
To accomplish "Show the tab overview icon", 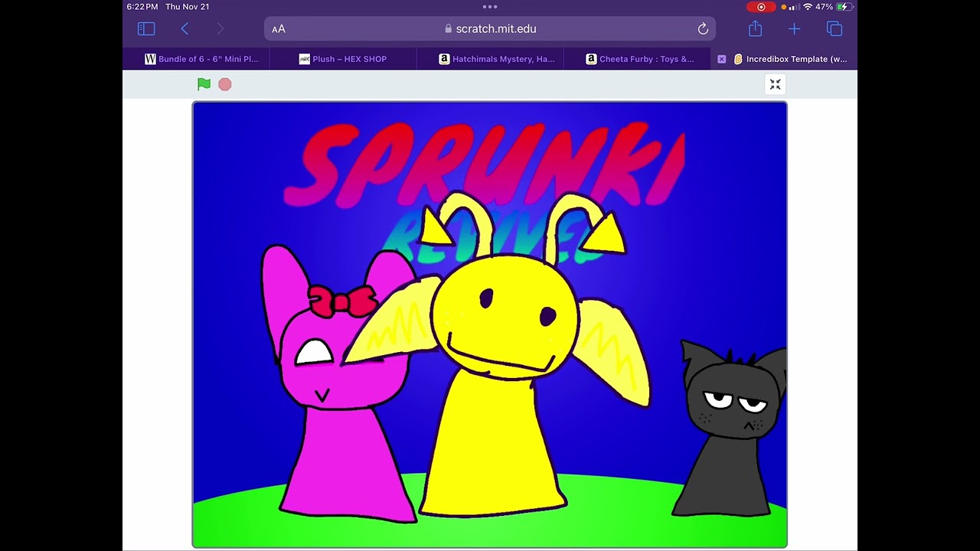I will pos(835,29).
